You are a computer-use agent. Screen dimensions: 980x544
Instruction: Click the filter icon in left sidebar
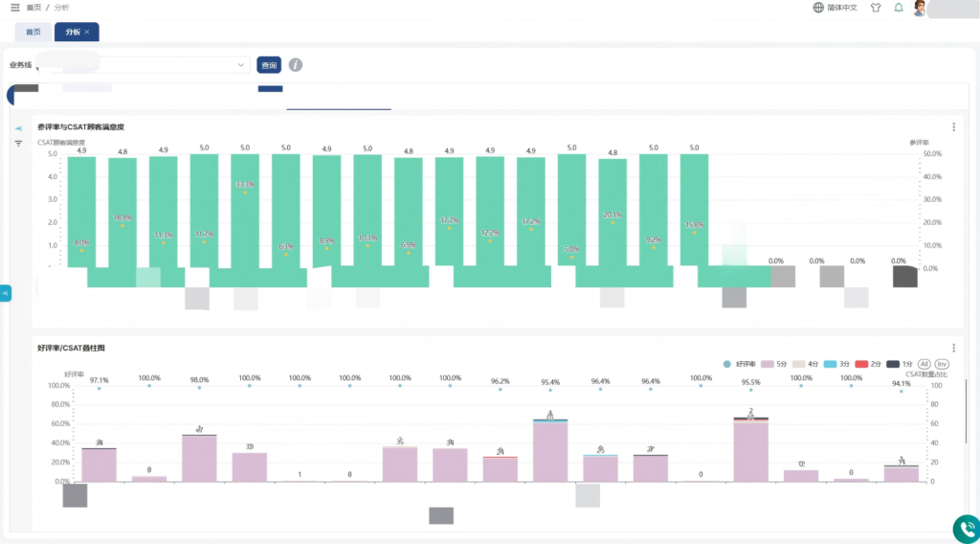(x=18, y=144)
